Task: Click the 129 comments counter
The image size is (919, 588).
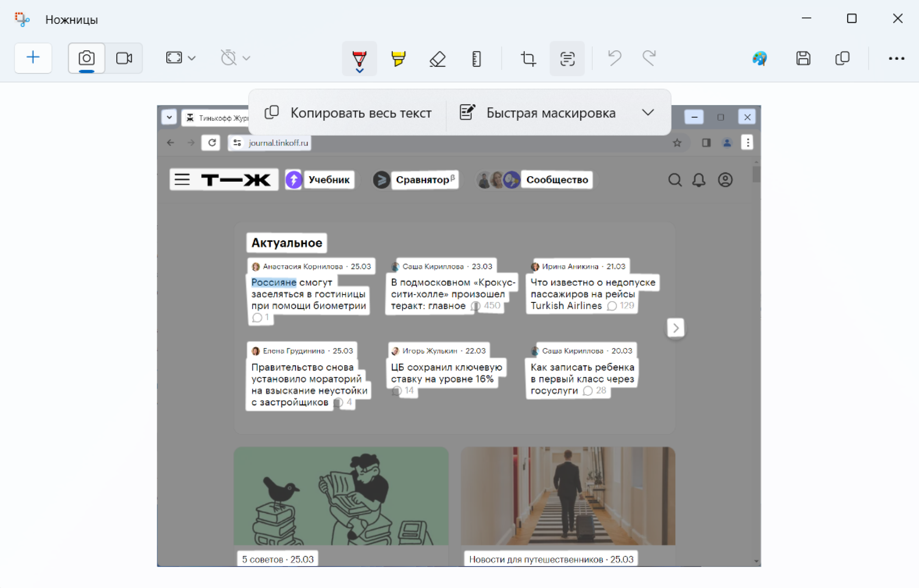Action: 621,306
